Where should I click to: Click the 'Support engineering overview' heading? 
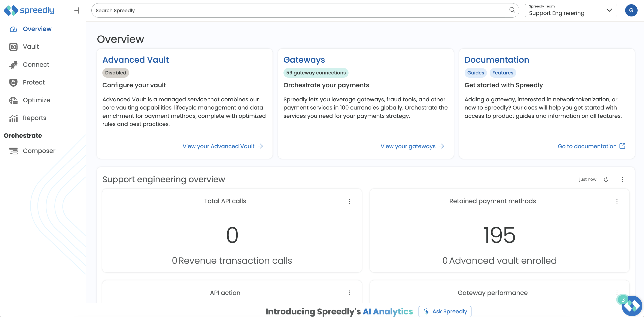(164, 179)
